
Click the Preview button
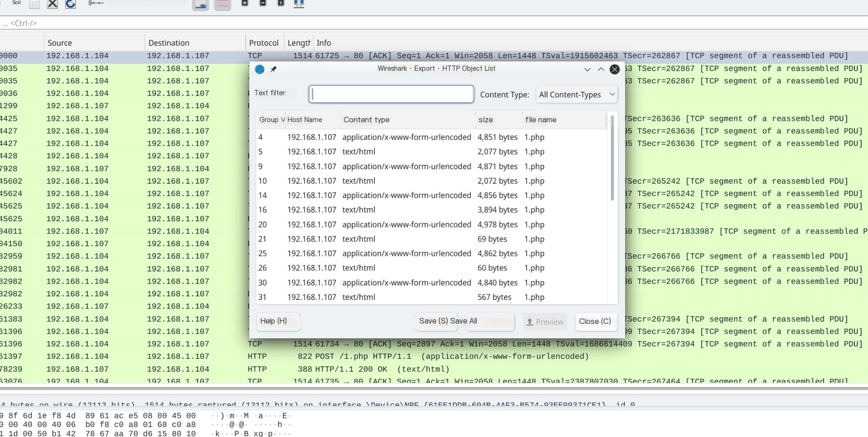(x=545, y=322)
